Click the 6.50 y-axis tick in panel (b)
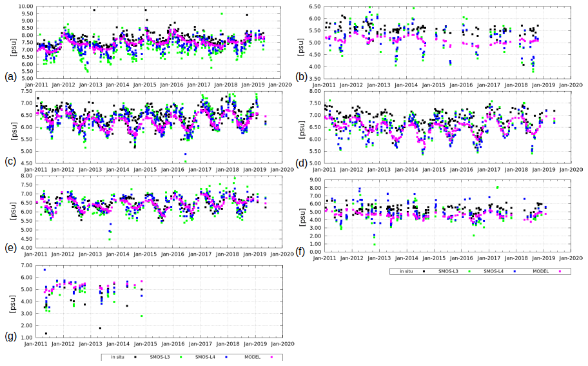The image size is (588, 366). click(314, 6)
